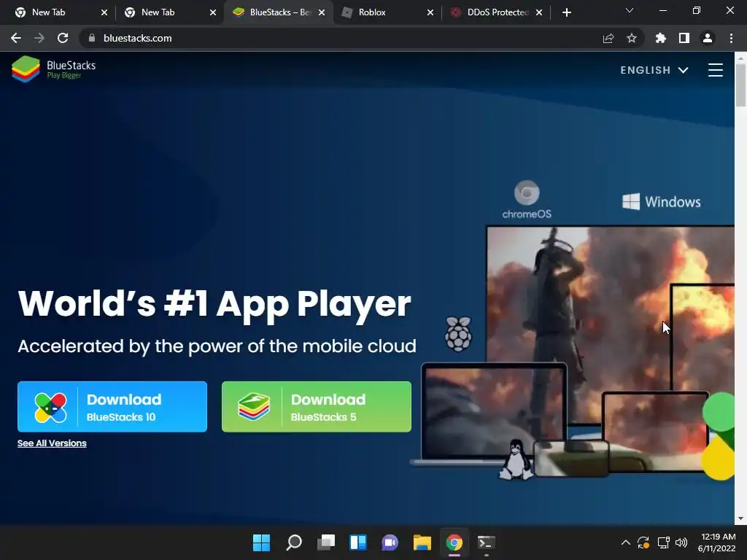Open Chrome three-dot menu
This screenshot has width=747, height=560.
731,38
